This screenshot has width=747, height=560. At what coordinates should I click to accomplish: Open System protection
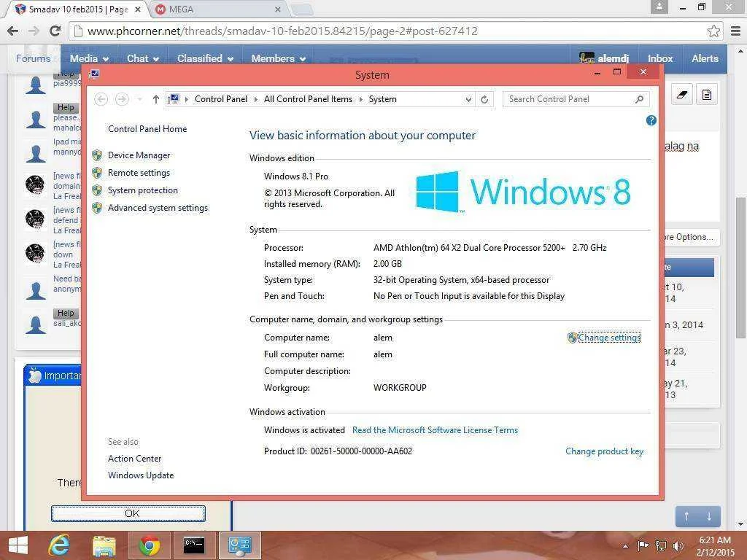[x=142, y=190]
